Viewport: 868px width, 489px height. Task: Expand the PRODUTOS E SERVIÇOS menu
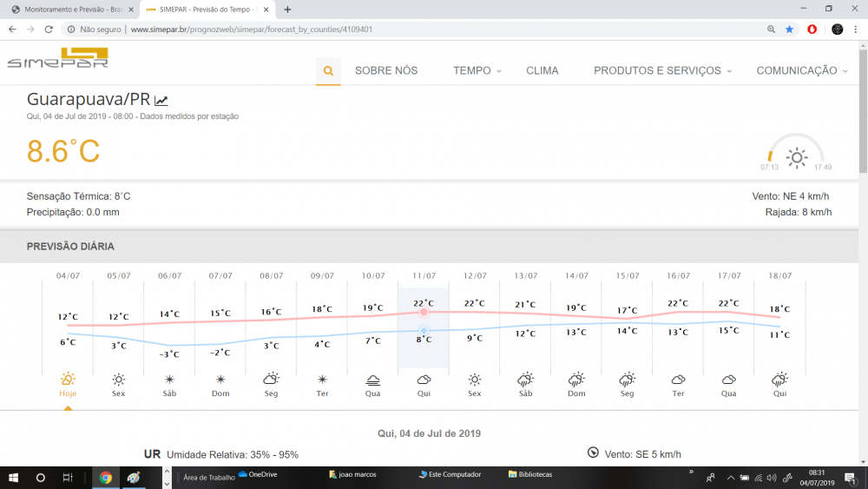point(662,71)
